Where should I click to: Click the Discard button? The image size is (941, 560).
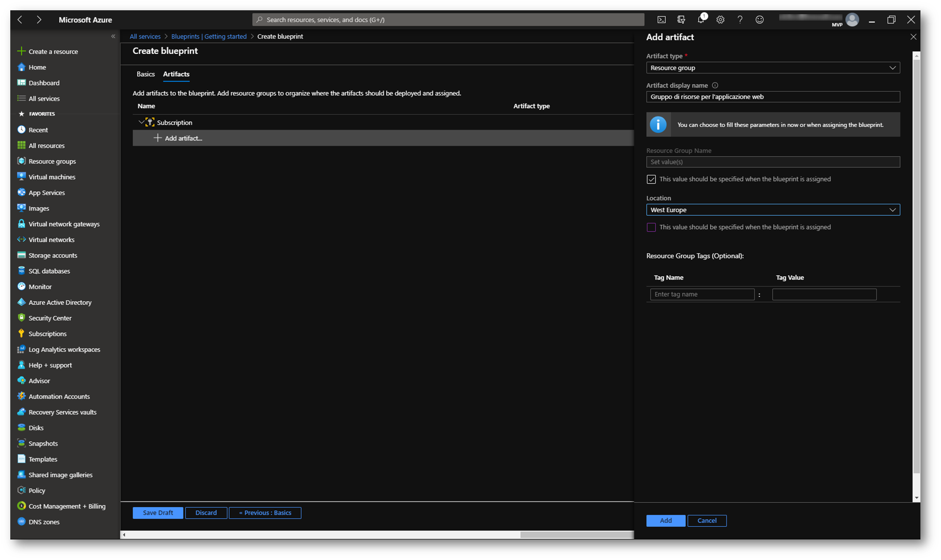tap(206, 513)
